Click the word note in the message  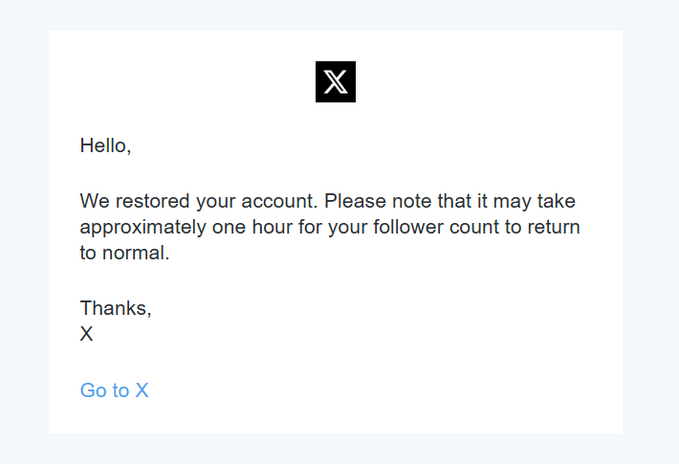tap(412, 202)
